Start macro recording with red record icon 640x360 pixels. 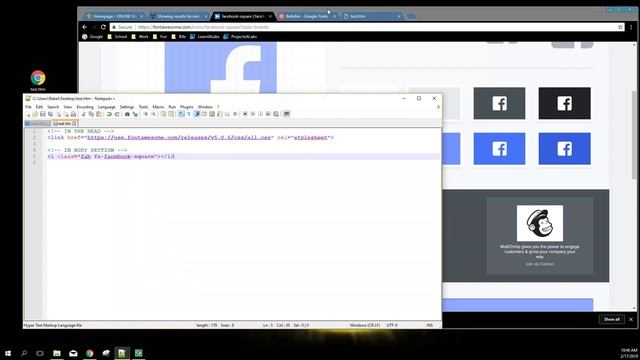click(x=244, y=114)
